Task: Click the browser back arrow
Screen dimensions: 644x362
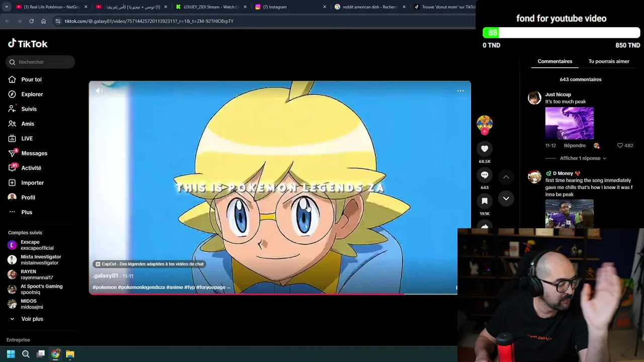Action: pyautogui.click(x=7, y=21)
